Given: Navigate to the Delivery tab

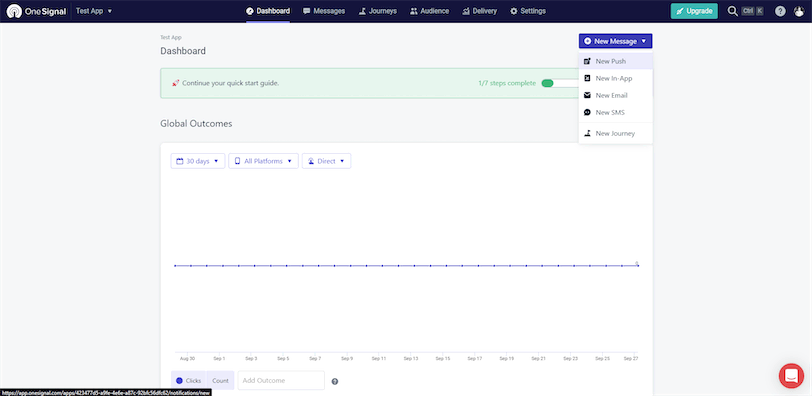Looking at the screenshot, I should [x=479, y=11].
